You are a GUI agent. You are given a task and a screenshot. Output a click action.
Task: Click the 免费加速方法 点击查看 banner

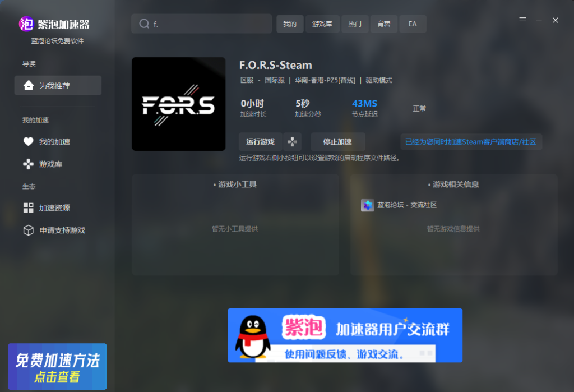[x=58, y=366]
